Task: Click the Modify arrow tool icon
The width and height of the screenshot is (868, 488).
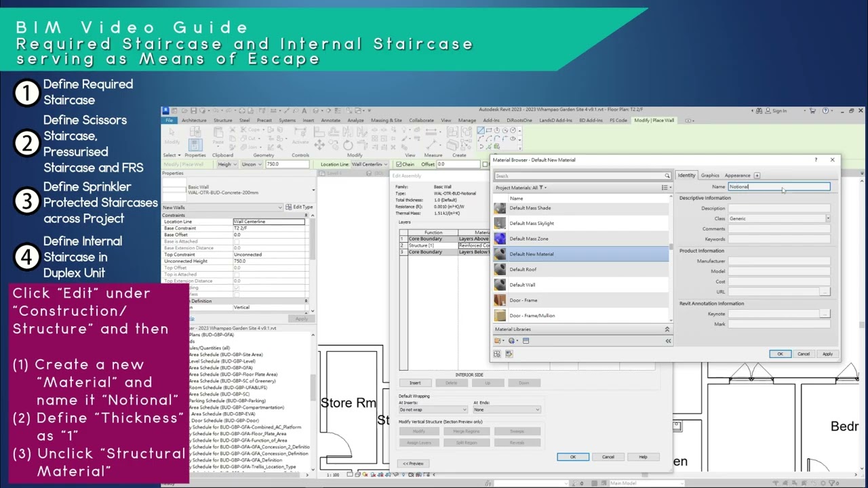Action: (x=172, y=134)
